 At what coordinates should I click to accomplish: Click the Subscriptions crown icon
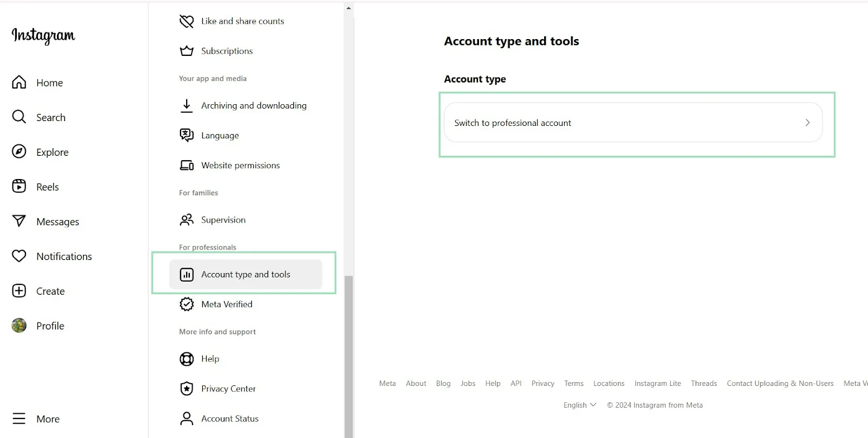click(x=187, y=51)
